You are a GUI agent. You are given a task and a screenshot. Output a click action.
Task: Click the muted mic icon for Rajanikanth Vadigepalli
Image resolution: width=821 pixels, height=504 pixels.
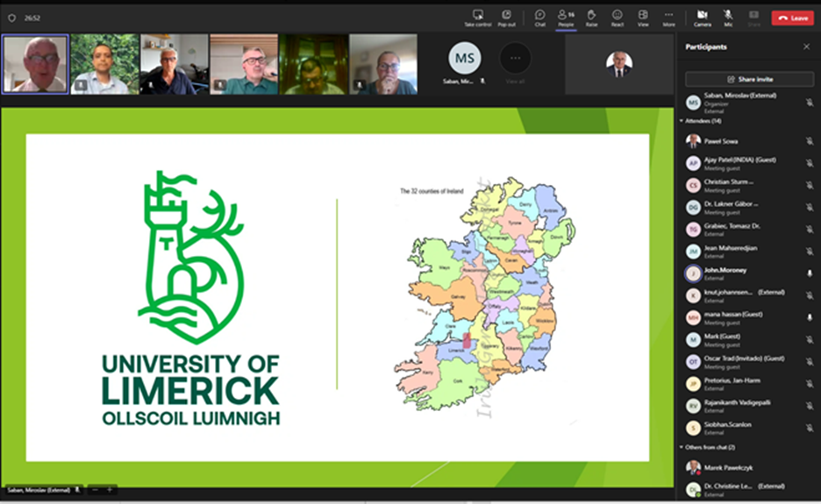click(810, 406)
